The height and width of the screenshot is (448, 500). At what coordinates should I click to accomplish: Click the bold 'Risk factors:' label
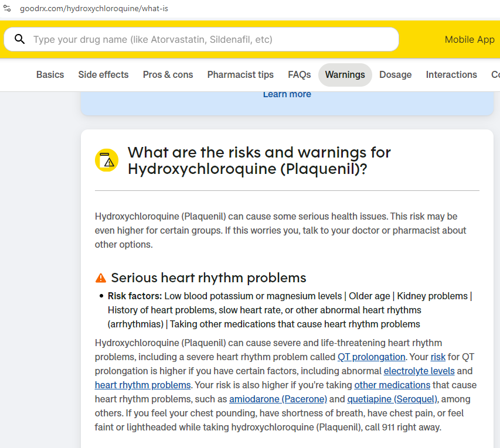(x=135, y=296)
